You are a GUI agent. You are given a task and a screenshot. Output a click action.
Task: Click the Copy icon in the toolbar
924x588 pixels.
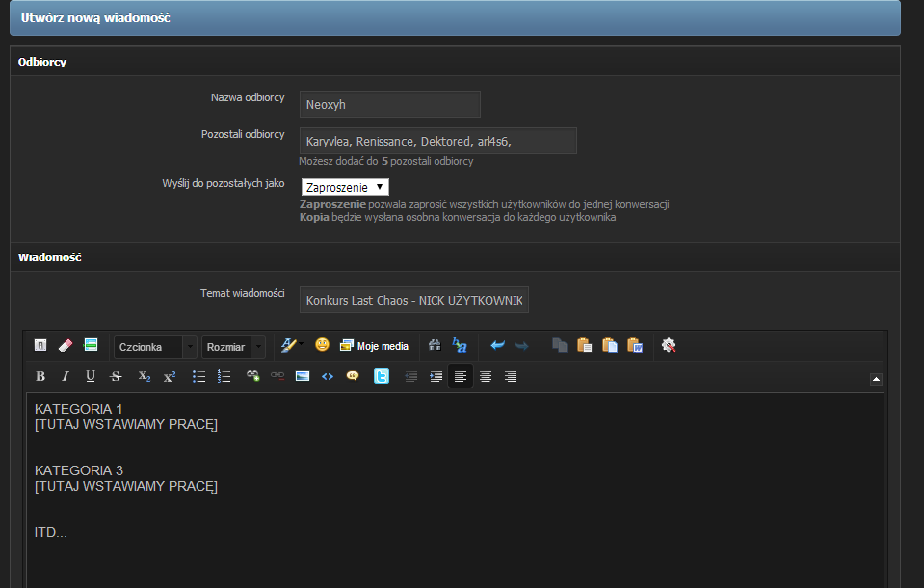tap(560, 346)
